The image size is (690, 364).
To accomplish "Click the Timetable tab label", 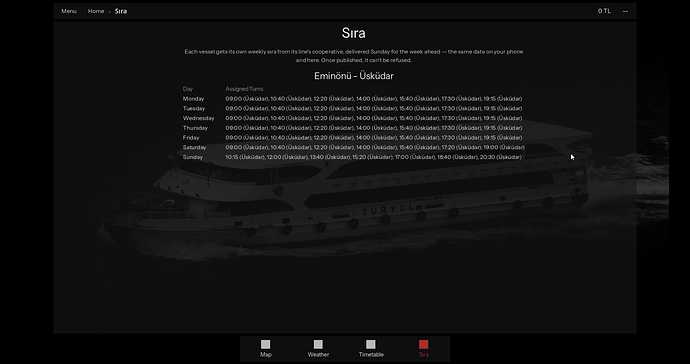I will (371, 354).
